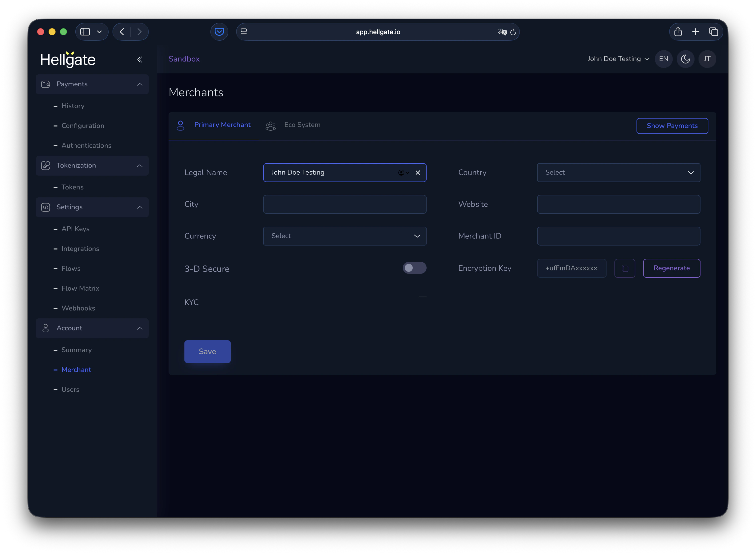Screen dimensions: 756x554
Task: Go back in Safari history
Action: coord(122,32)
